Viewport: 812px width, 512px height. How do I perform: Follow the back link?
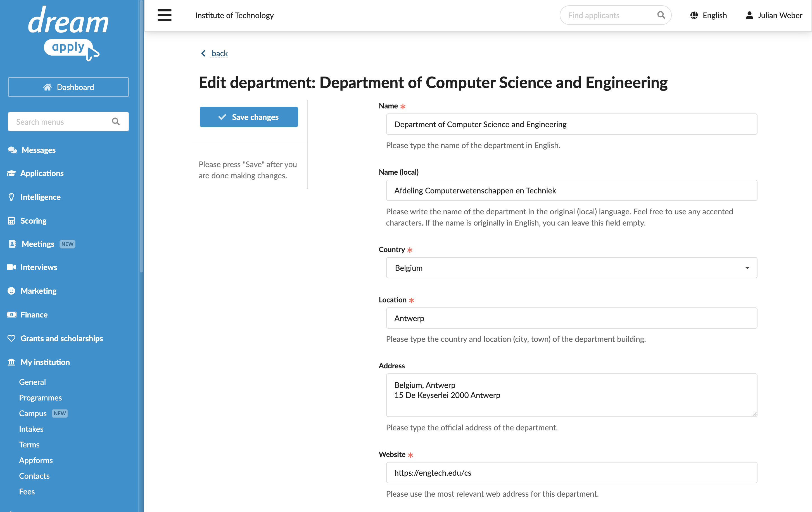(x=220, y=53)
